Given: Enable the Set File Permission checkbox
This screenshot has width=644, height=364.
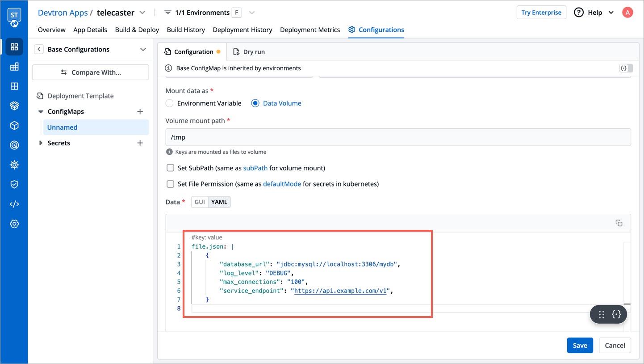Looking at the screenshot, I should 170,184.
